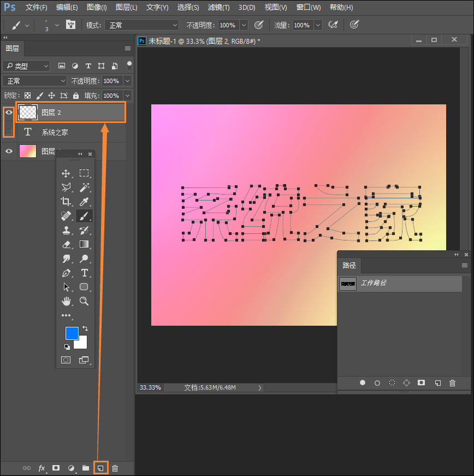
Task: Select the Rectangular Marquee tool
Action: tap(84, 173)
